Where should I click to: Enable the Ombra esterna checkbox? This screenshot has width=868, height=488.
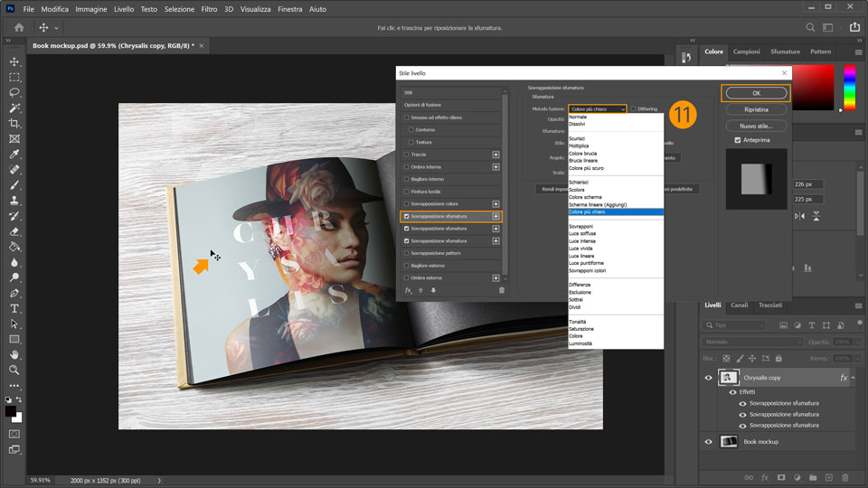coord(407,277)
